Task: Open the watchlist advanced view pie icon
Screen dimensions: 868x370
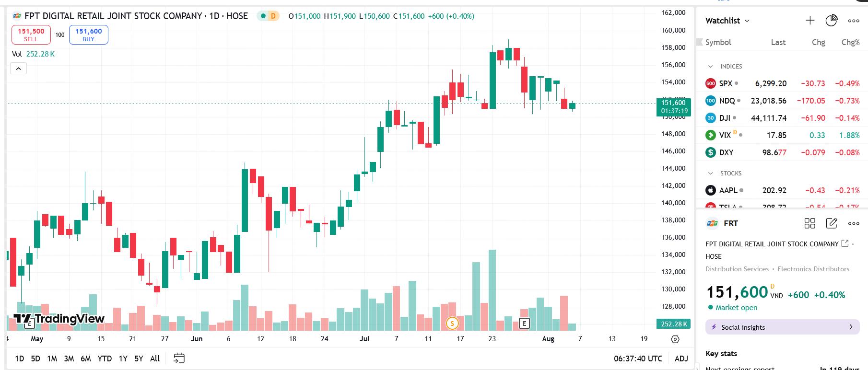Action: (x=831, y=20)
